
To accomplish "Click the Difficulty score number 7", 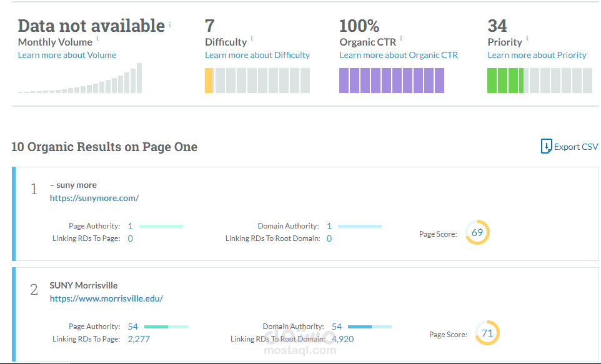I will (210, 26).
